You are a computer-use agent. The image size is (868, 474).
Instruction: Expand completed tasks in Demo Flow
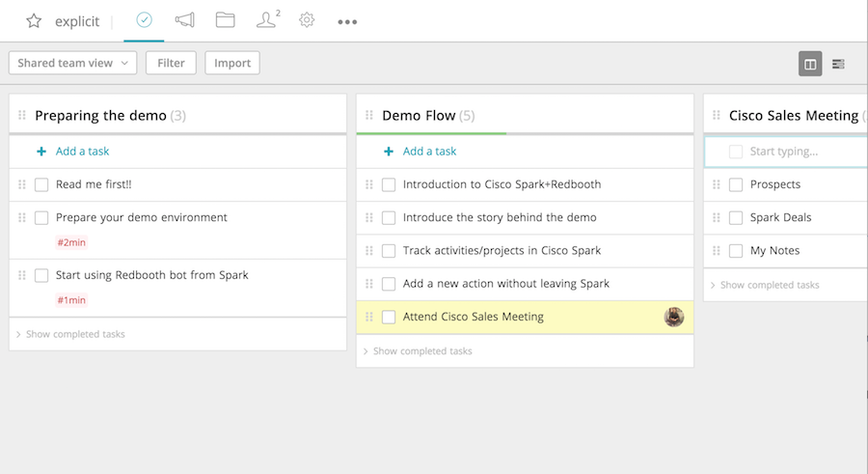click(418, 351)
